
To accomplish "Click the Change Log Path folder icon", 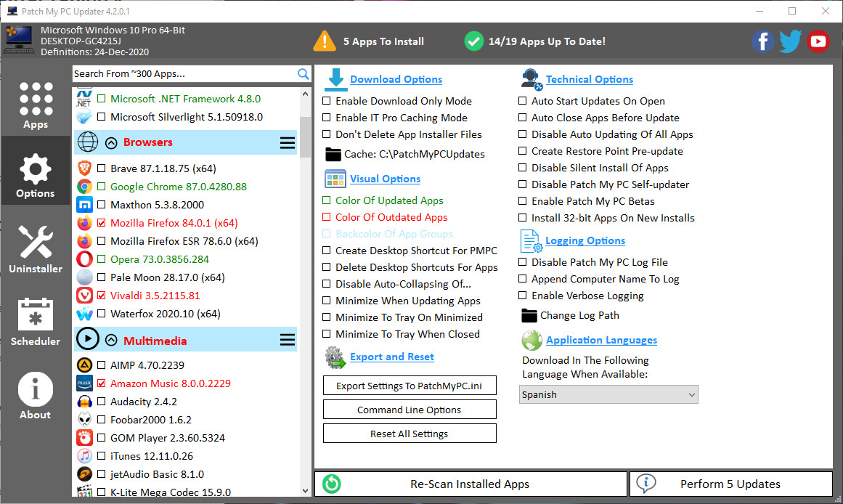I will coord(529,315).
